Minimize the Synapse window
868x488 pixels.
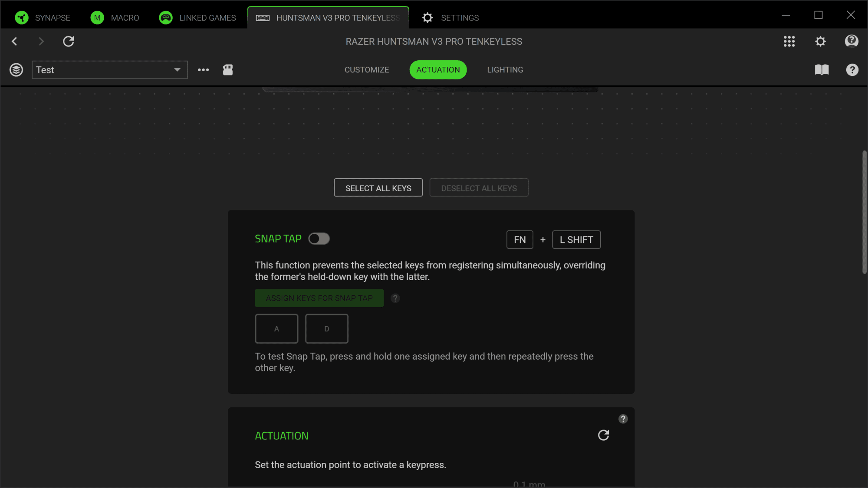[x=786, y=15]
